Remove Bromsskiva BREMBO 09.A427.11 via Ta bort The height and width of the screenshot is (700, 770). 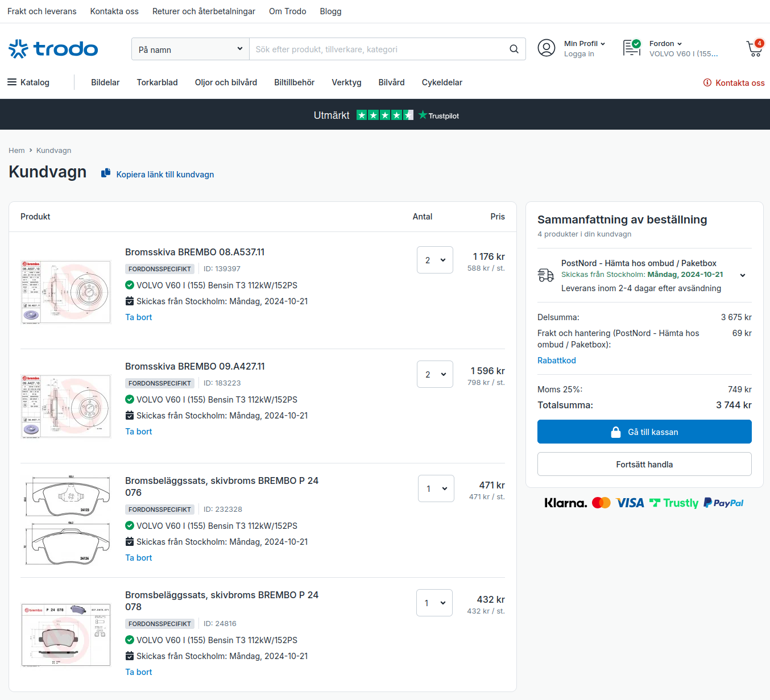(x=139, y=432)
